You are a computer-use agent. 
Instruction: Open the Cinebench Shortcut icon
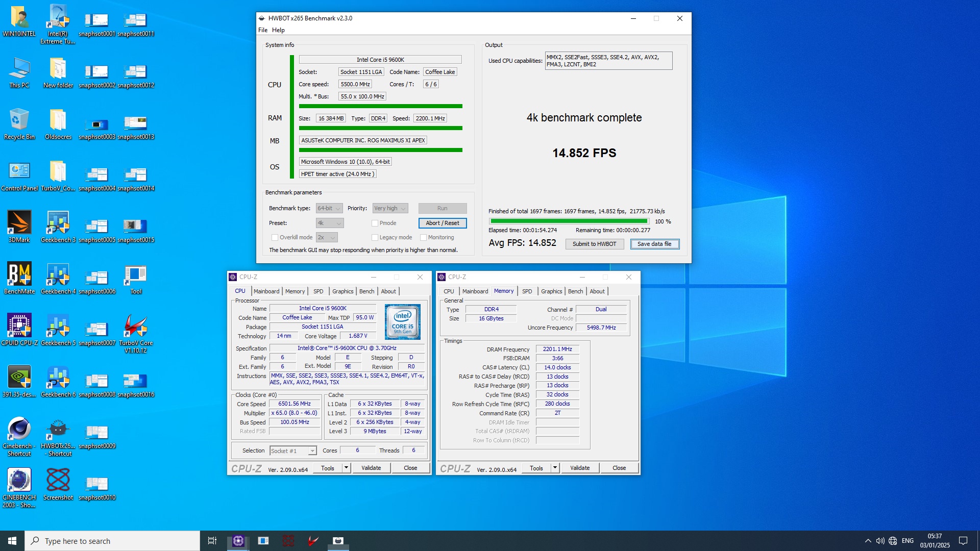point(19,437)
